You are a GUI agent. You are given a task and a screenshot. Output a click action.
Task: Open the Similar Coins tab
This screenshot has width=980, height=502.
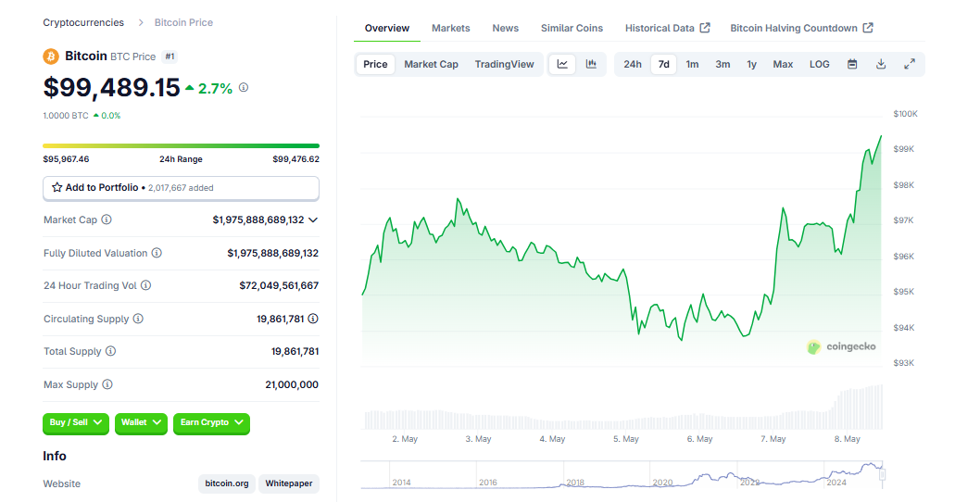(572, 28)
